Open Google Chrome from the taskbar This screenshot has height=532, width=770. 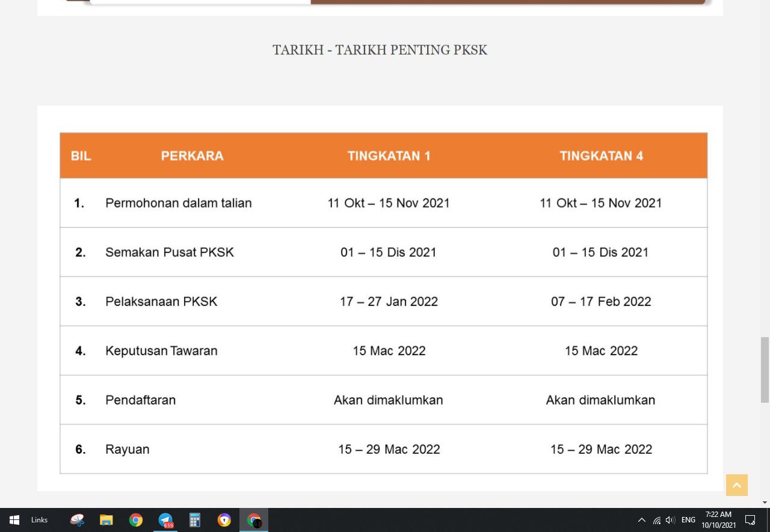[136, 520]
